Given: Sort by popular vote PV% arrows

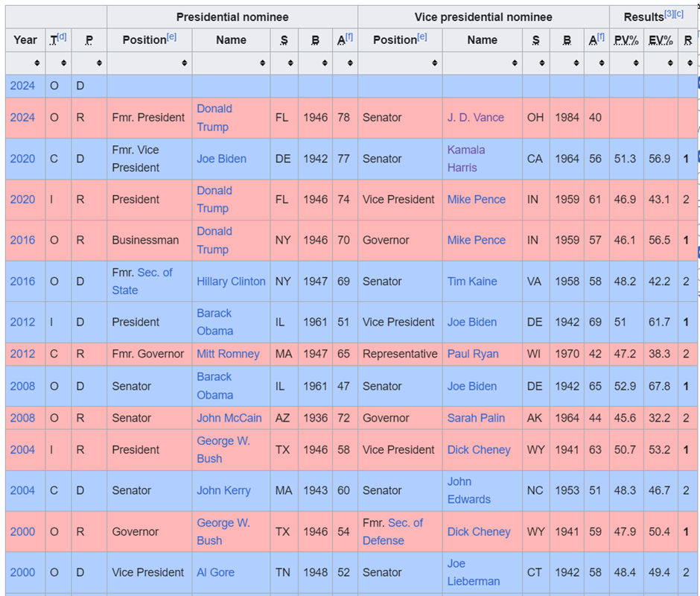Looking at the screenshot, I should pos(636,63).
